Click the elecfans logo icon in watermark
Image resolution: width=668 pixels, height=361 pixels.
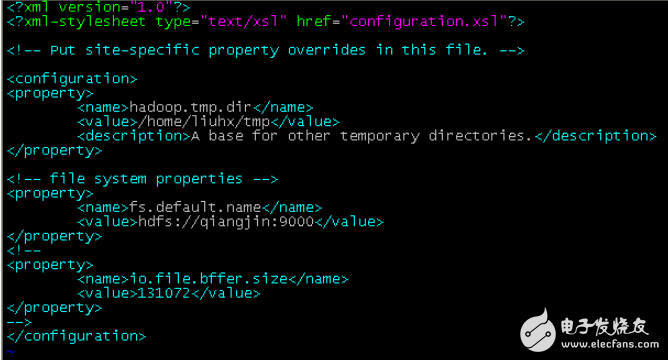[x=538, y=330]
